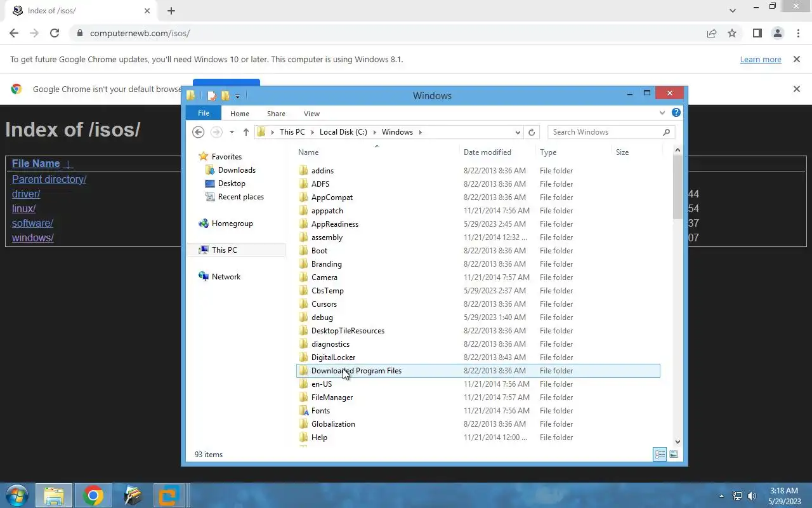812x508 pixels.
Task: Select Desktop in Favorites
Action: click(x=232, y=184)
